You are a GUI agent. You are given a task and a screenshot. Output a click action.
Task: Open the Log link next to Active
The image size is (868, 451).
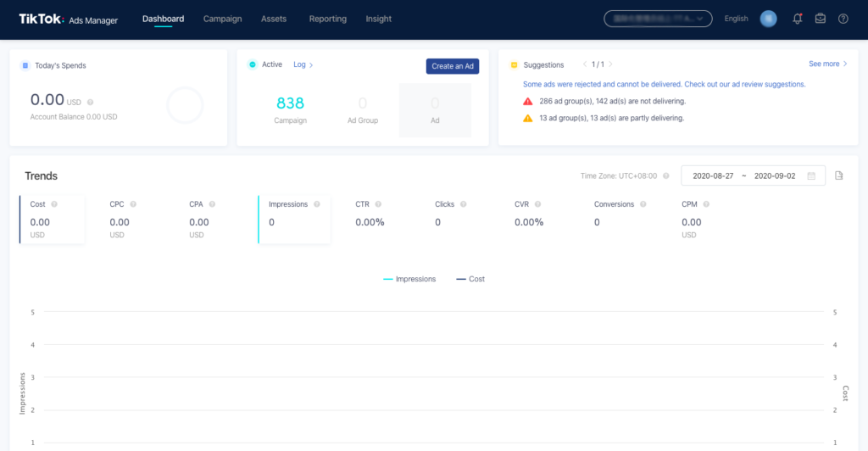(x=303, y=64)
